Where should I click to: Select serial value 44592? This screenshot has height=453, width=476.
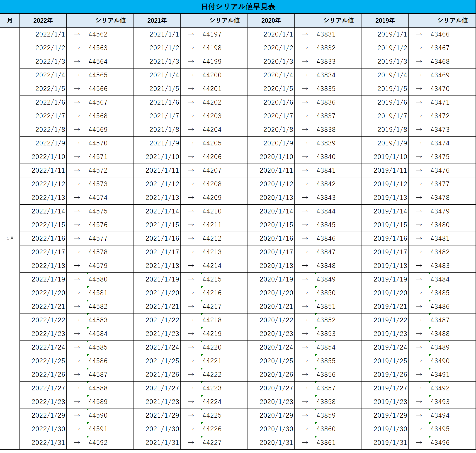tap(110, 442)
